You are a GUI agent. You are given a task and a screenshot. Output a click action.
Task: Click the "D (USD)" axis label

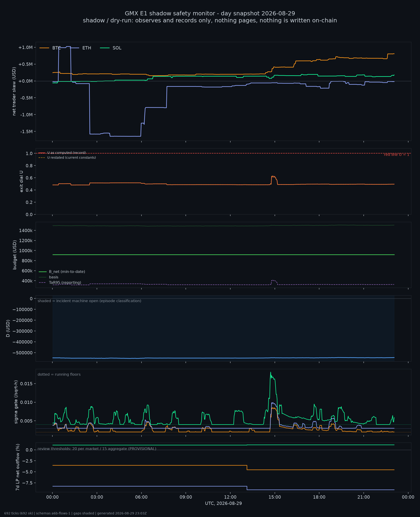tap(8, 328)
